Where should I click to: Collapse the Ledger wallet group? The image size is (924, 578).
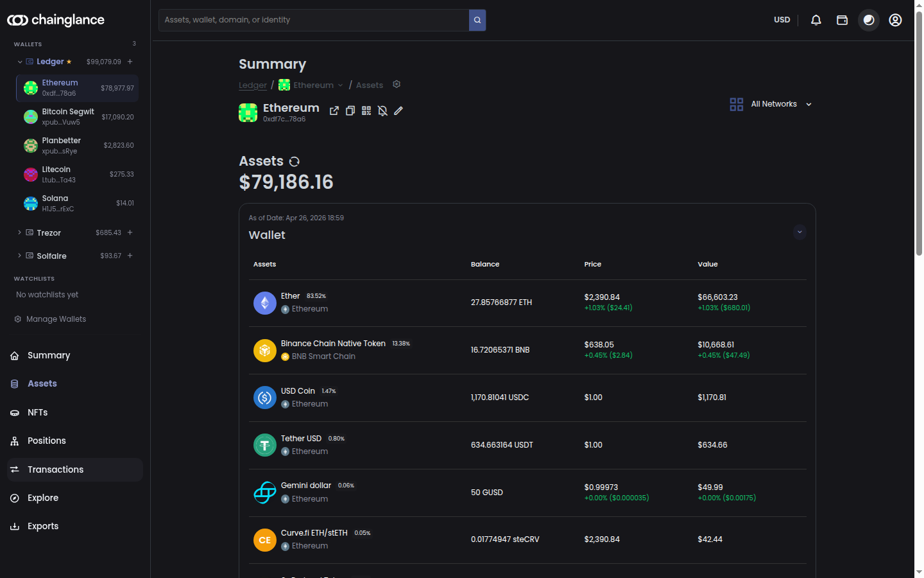[x=20, y=62]
